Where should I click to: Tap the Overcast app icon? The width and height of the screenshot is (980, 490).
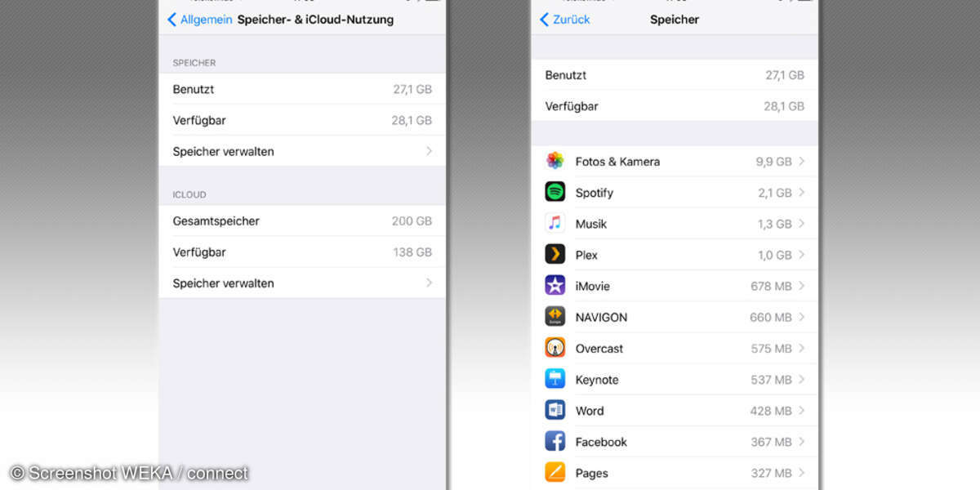click(555, 348)
